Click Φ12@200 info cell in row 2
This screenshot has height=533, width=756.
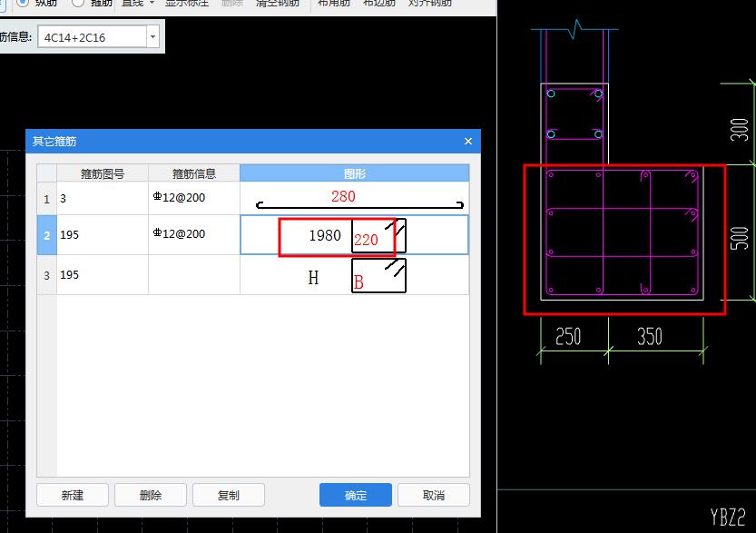click(194, 235)
